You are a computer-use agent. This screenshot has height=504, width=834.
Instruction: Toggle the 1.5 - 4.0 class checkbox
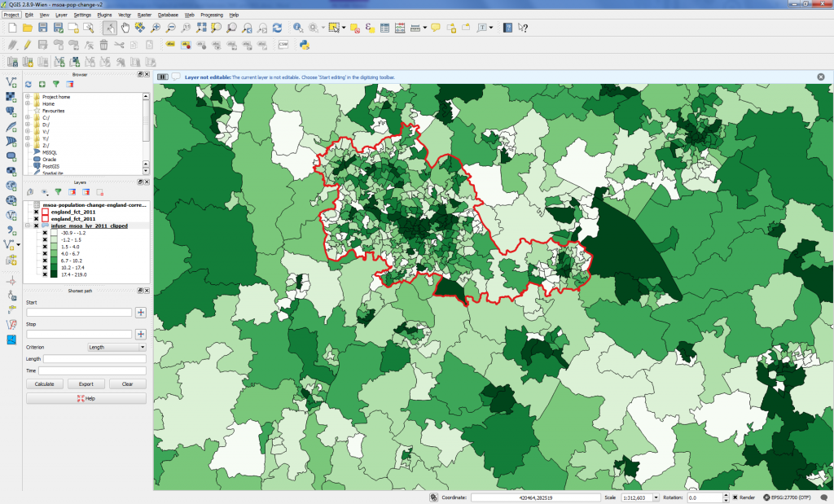coord(45,247)
